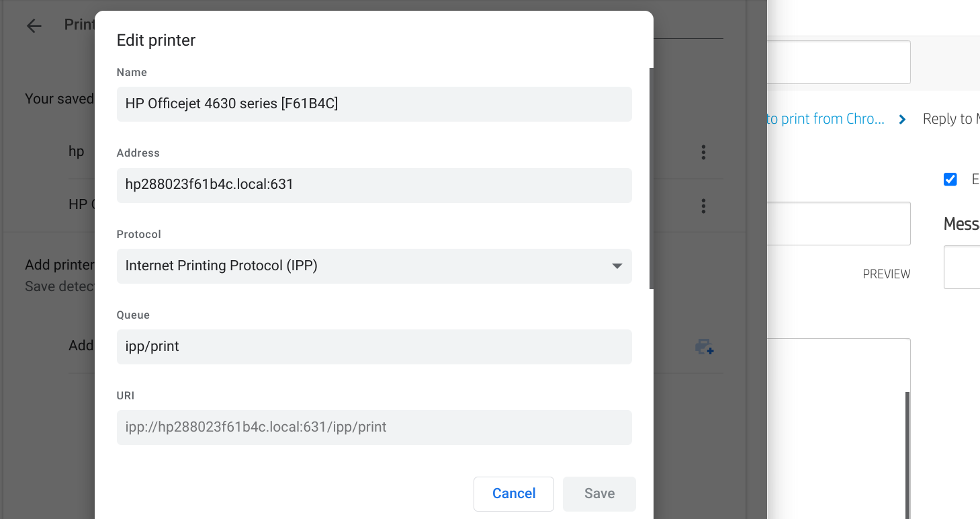Toggle the blue checked checkbox
This screenshot has height=519, width=980.
[950, 179]
